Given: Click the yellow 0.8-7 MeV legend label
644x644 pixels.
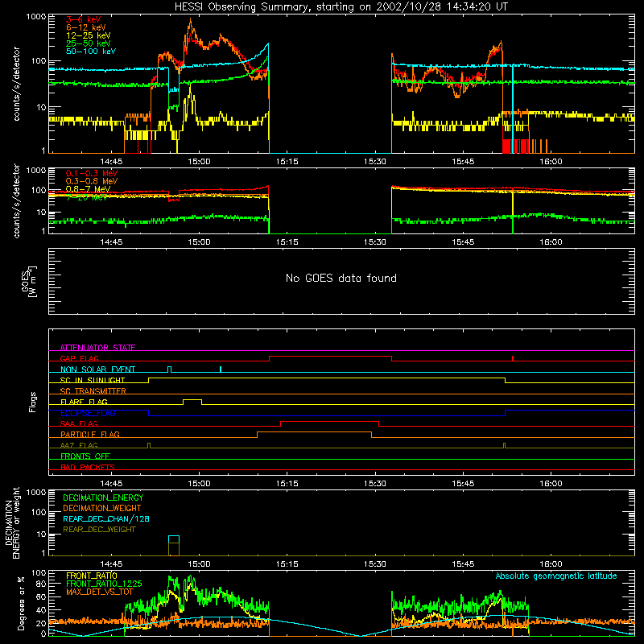Looking at the screenshot, I should (x=88, y=189).
